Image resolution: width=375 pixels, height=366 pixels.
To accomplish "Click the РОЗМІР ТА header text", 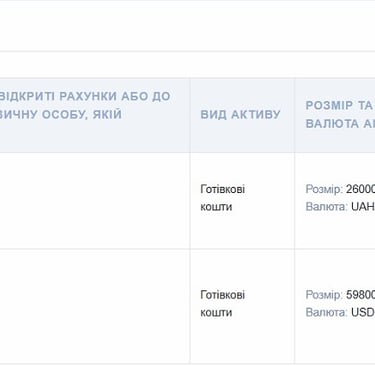I will [x=339, y=105].
